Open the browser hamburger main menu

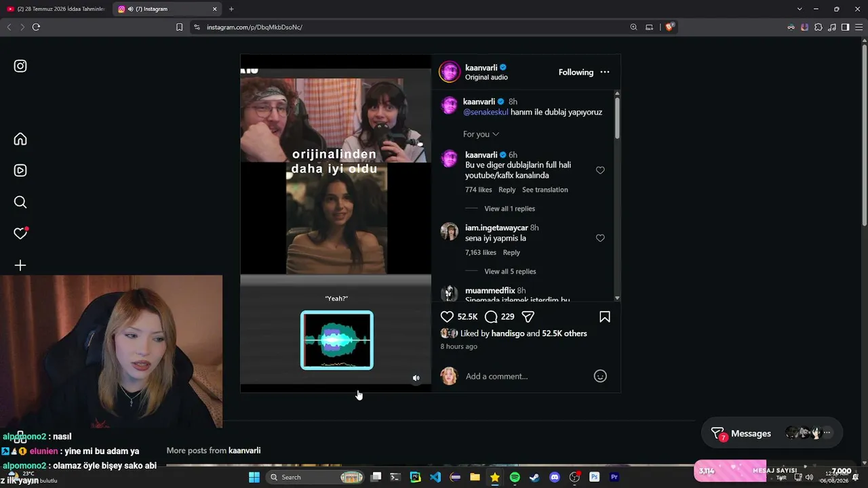click(x=859, y=27)
